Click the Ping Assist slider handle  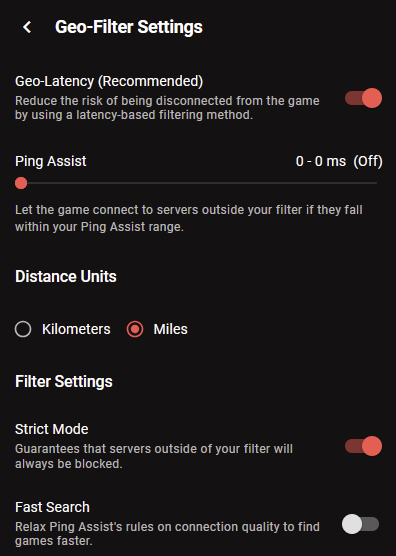pyautogui.click(x=21, y=183)
